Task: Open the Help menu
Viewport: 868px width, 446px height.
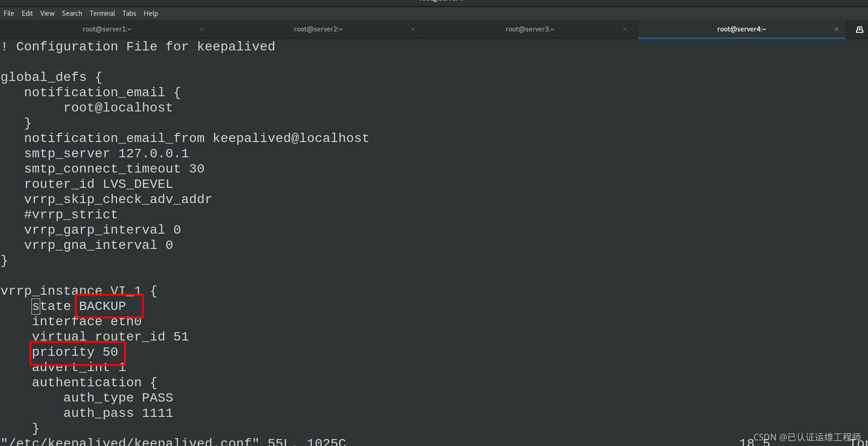Action: pyautogui.click(x=151, y=13)
